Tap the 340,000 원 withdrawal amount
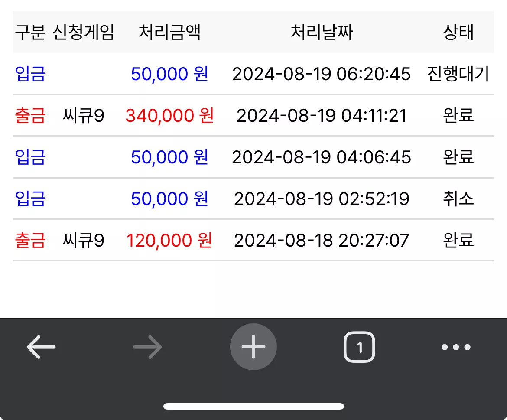Image resolution: width=507 pixels, height=420 pixels. (x=169, y=116)
